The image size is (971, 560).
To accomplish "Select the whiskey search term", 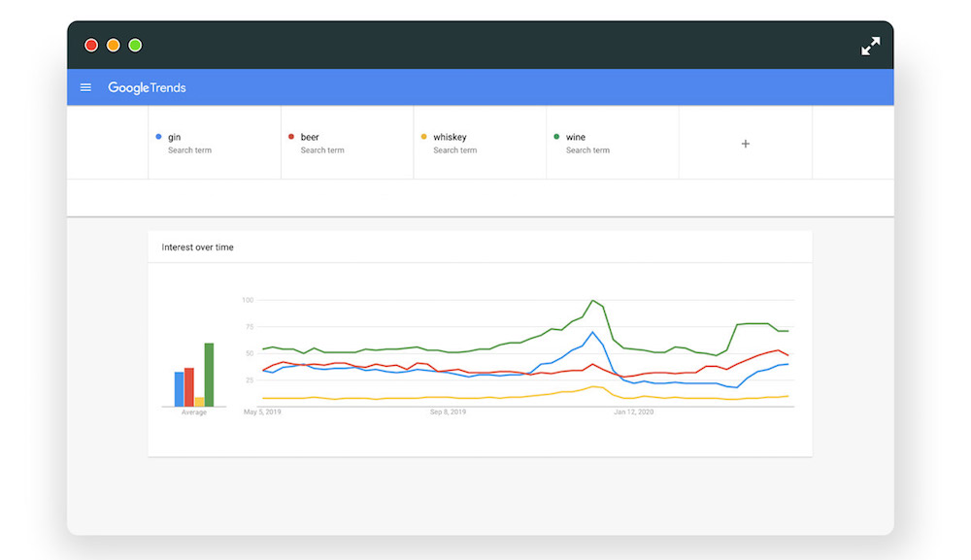I will (x=450, y=138).
